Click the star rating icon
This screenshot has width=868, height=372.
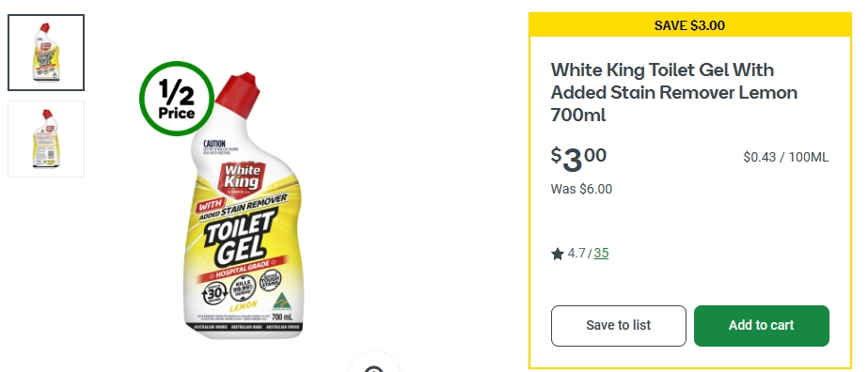pos(558,255)
